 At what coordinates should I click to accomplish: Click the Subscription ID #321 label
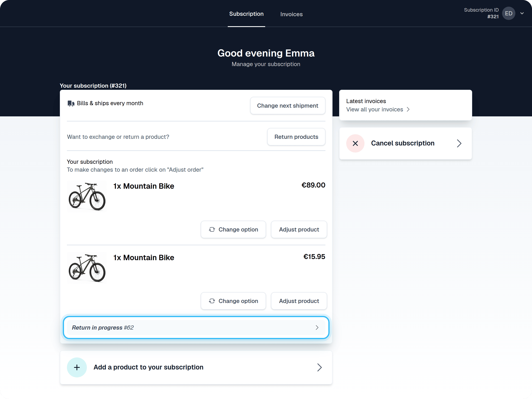point(481,13)
